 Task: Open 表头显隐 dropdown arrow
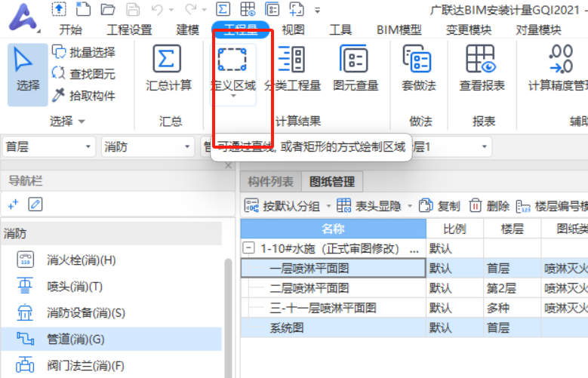pos(410,206)
